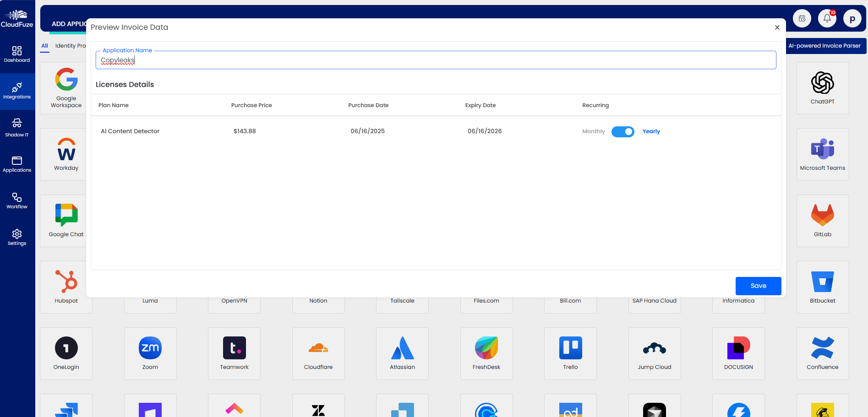Select the Trello tile
This screenshot has width=868, height=417.
coord(570,353)
